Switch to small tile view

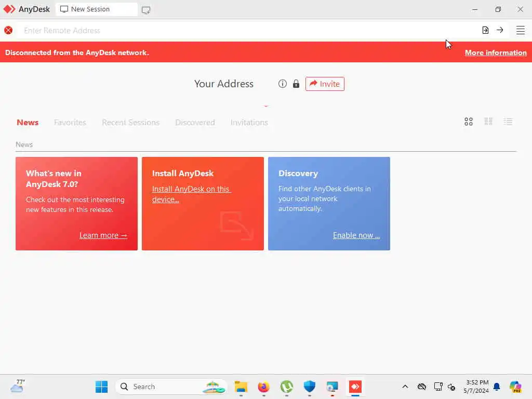click(488, 122)
